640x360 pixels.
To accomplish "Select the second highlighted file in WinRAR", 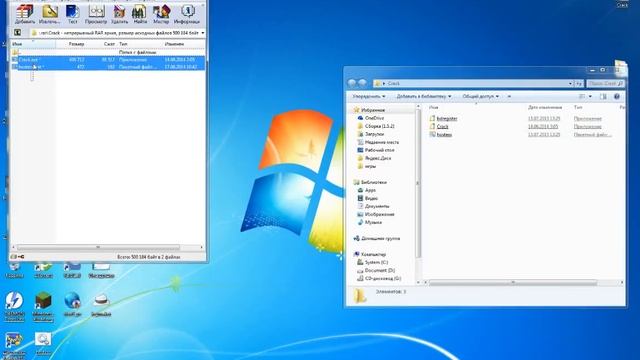I will [108, 67].
